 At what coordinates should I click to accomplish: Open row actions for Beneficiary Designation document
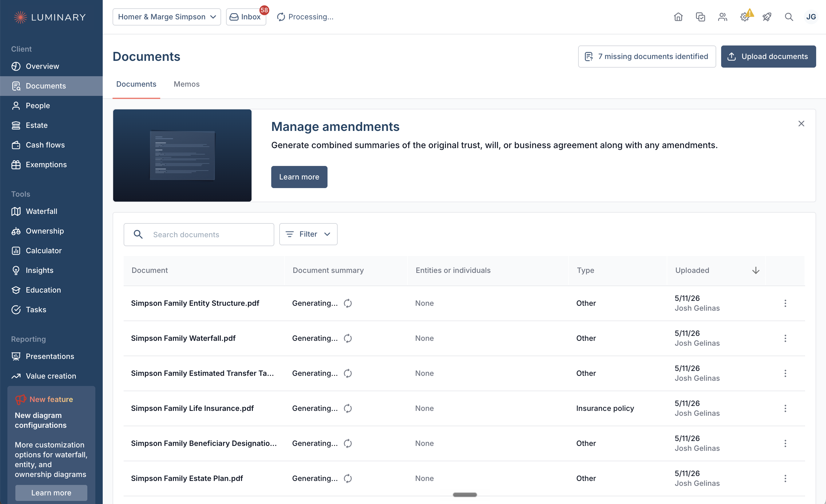click(785, 443)
